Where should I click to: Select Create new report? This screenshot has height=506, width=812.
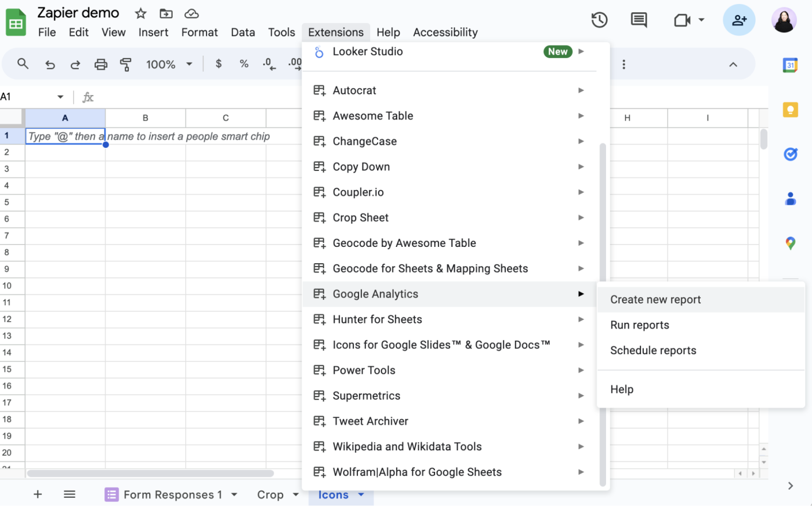(701, 300)
